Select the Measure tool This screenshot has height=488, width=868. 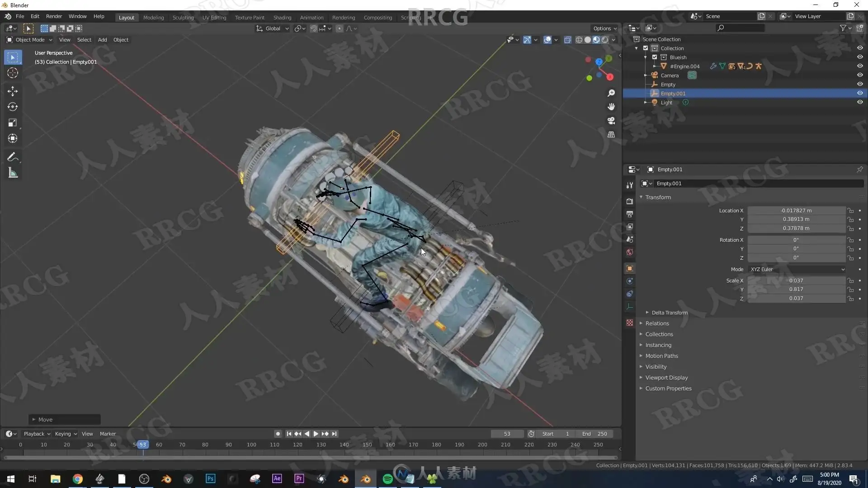coord(13,173)
